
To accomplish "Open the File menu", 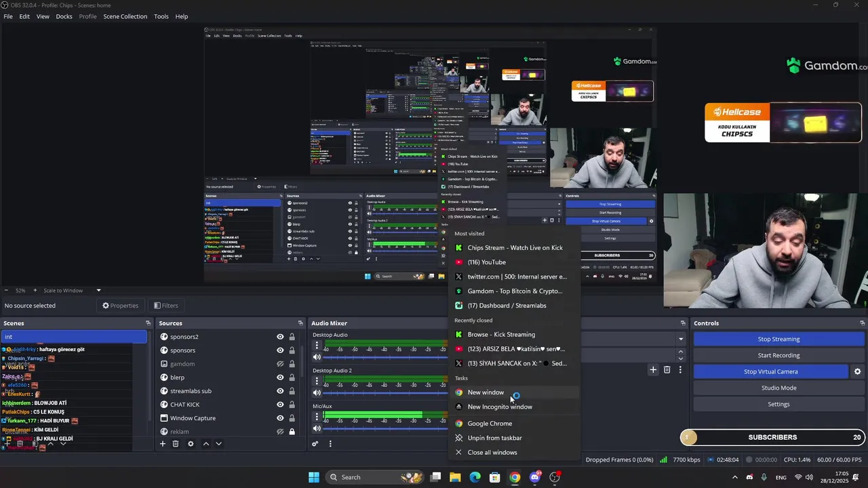I will (7, 16).
